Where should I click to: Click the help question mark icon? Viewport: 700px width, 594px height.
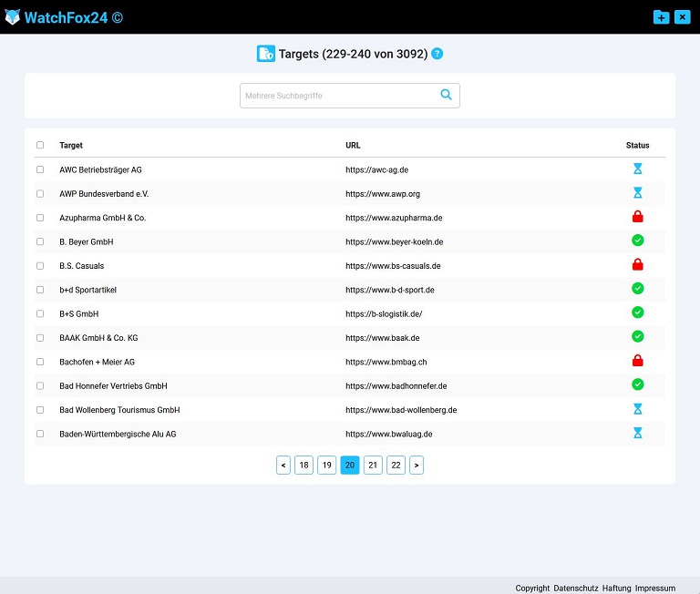pyautogui.click(x=437, y=54)
